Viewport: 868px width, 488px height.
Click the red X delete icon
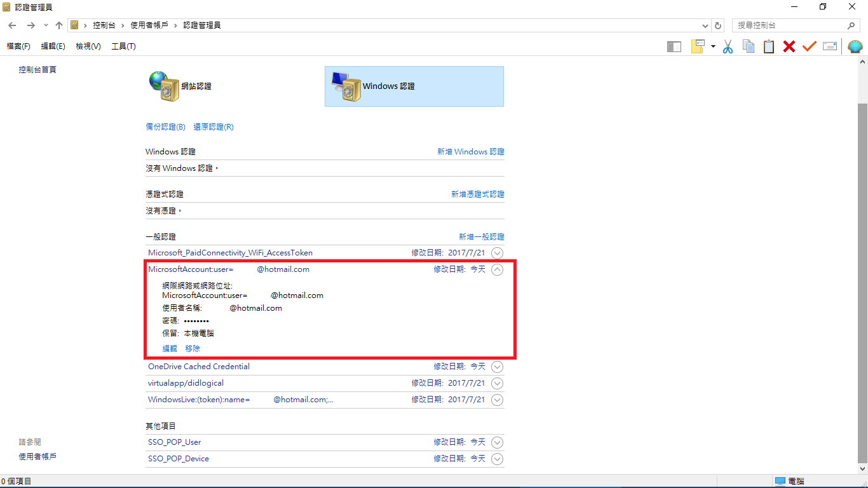pyautogui.click(x=789, y=46)
